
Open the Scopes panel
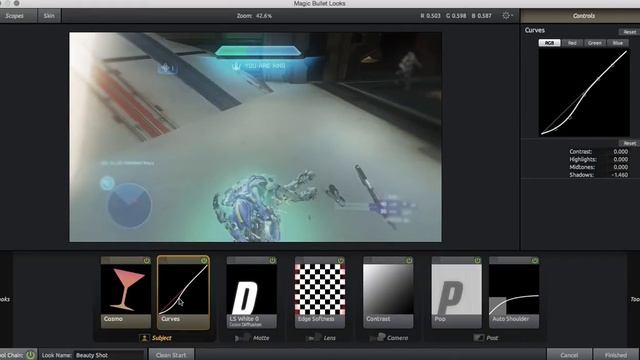16,16
